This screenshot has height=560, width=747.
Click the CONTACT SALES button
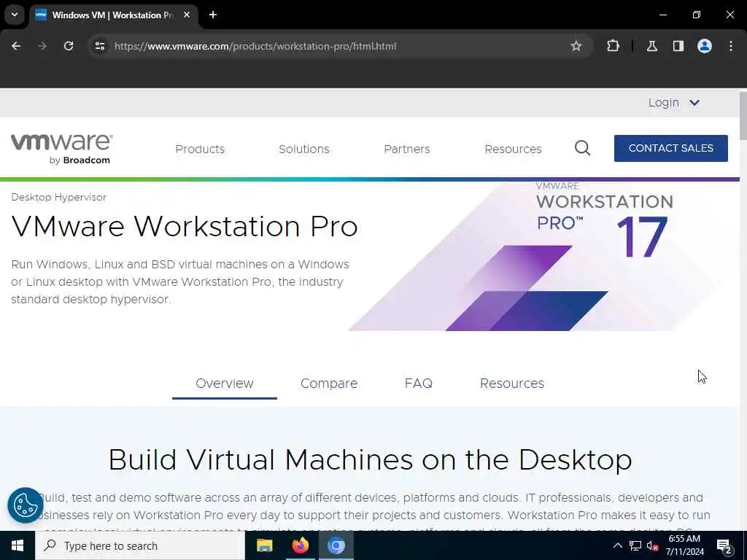click(671, 148)
